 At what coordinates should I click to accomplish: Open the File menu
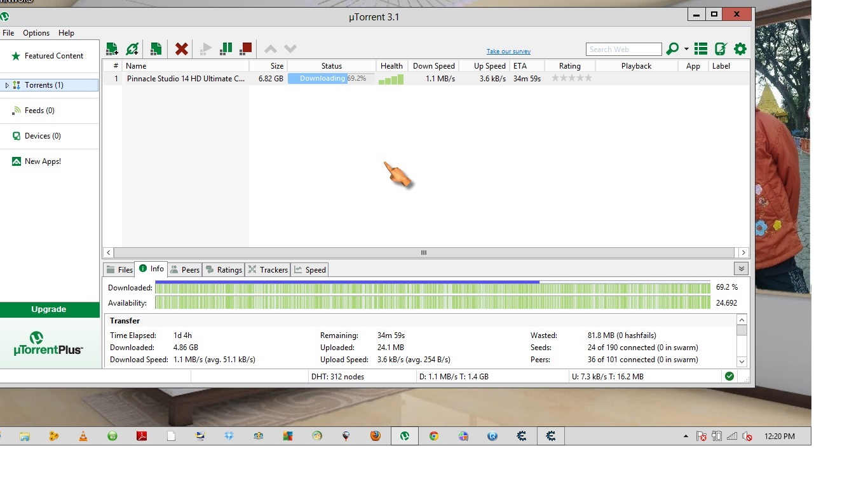point(8,33)
